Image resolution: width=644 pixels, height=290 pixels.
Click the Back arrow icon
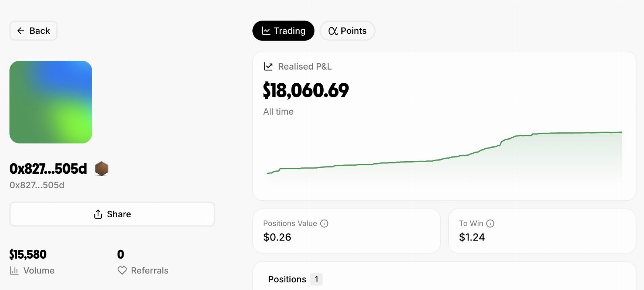tap(21, 31)
